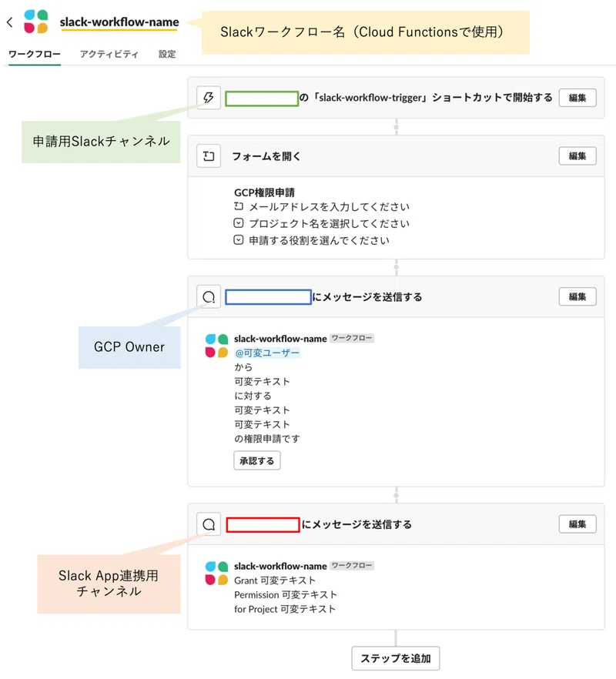The height and width of the screenshot is (679, 616).
Task: Click text field icon beside メールアドレスを入力してください
Action: 238,206
